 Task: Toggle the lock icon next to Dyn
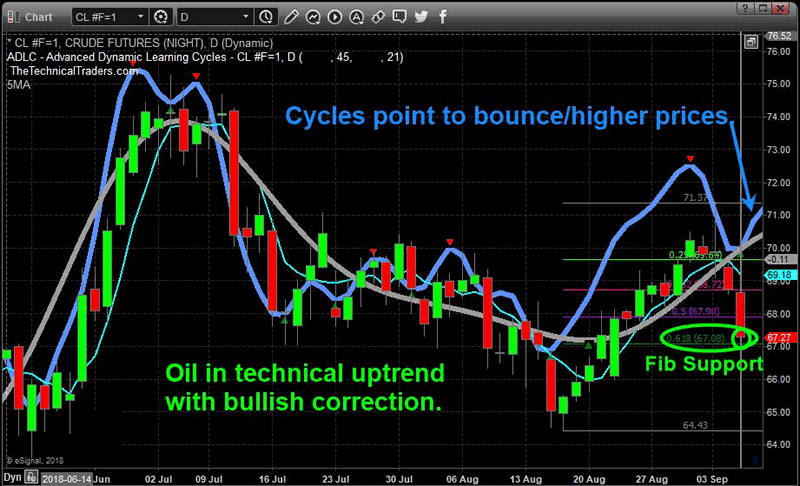(31, 477)
